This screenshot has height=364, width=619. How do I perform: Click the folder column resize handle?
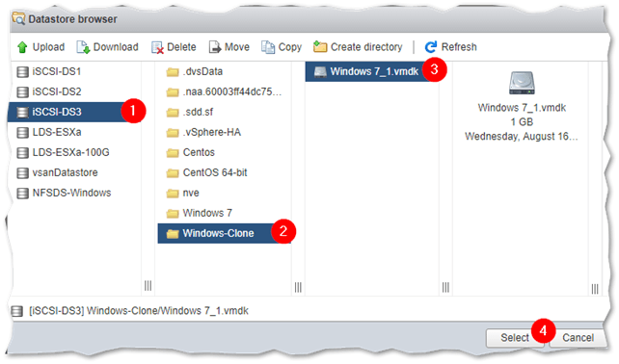tap(298, 287)
